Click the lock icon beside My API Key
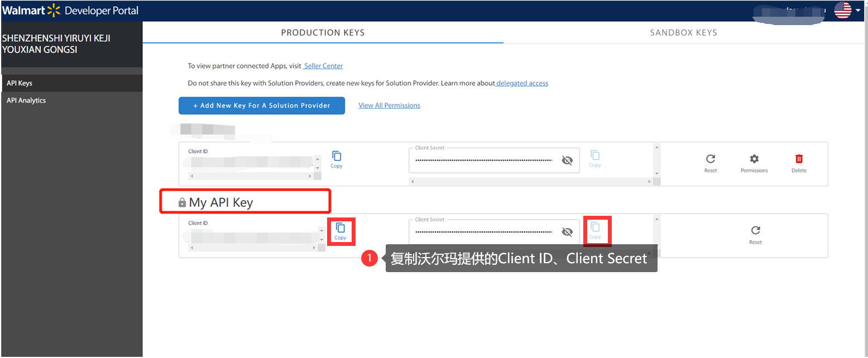This screenshot has width=868, height=358. [x=182, y=202]
